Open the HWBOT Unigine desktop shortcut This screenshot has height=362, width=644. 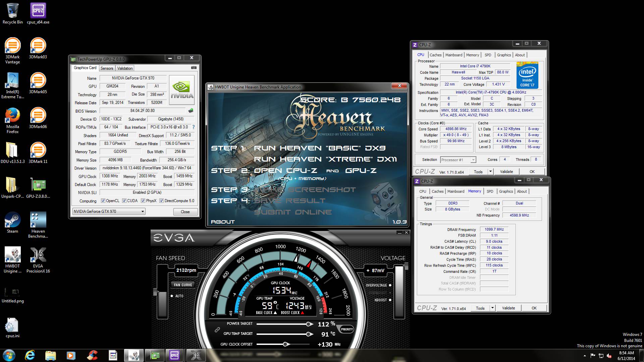[13, 260]
